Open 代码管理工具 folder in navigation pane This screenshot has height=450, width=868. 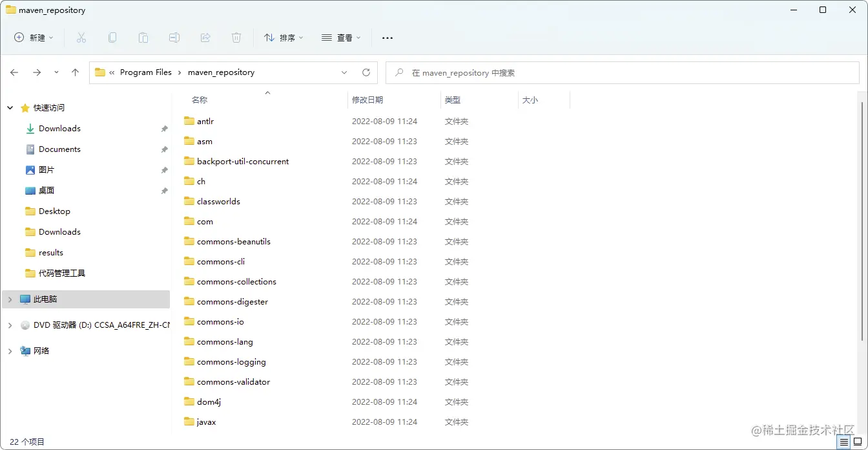pyautogui.click(x=62, y=273)
